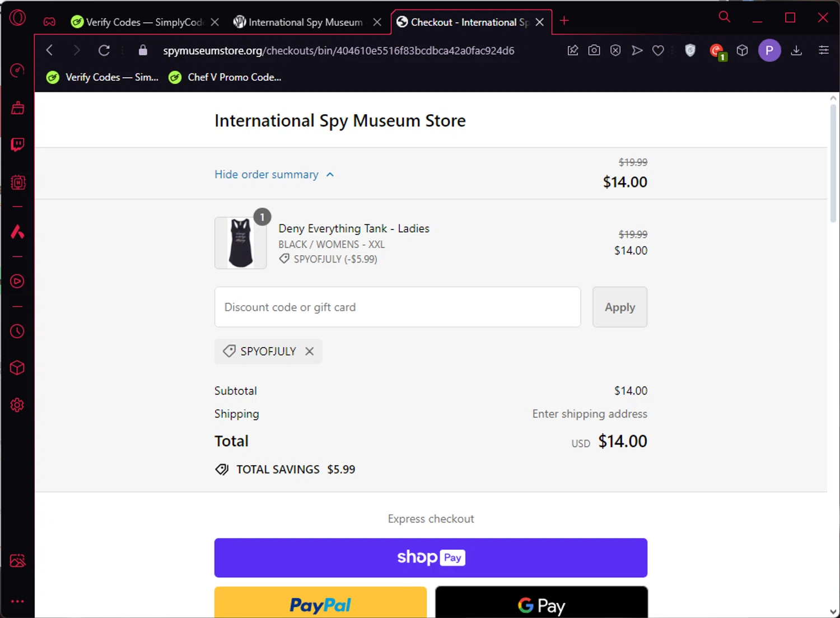Open the GX Cleaner sidebar icon

tap(17, 107)
